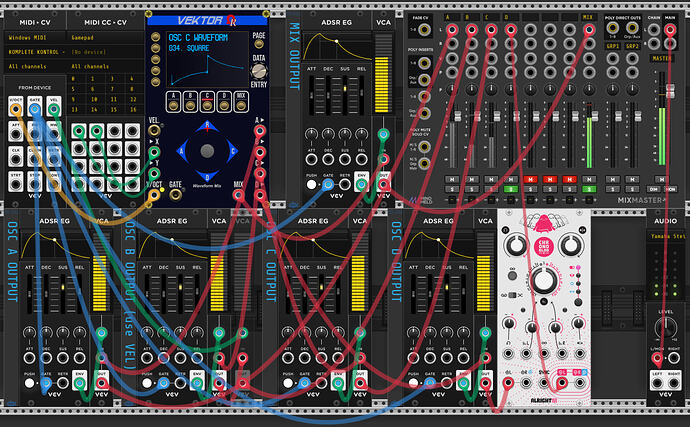The width and height of the screenshot is (690, 427).
Task: Mute the MixMaster master channel
Action: tap(662, 179)
